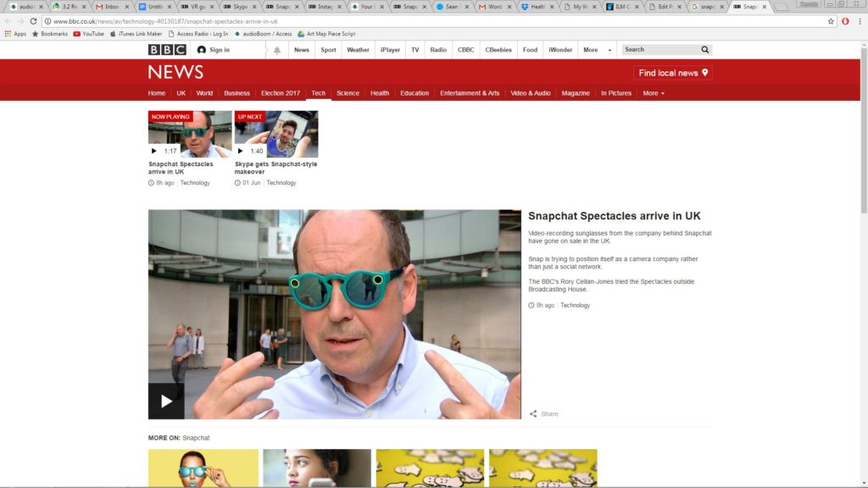Reload the page in browser

32,21
